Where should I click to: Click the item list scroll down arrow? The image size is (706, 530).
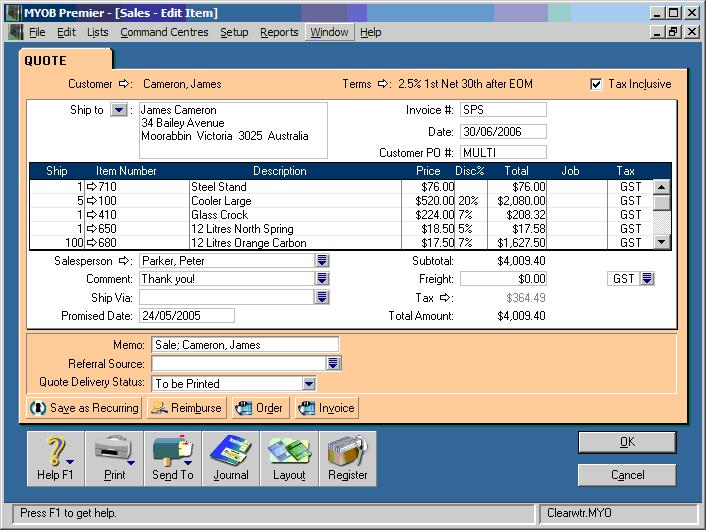click(661, 242)
